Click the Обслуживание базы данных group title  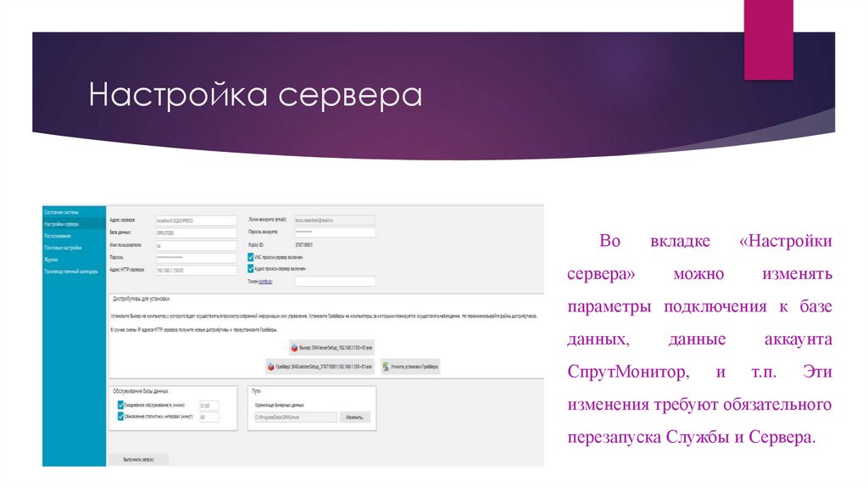[140, 390]
